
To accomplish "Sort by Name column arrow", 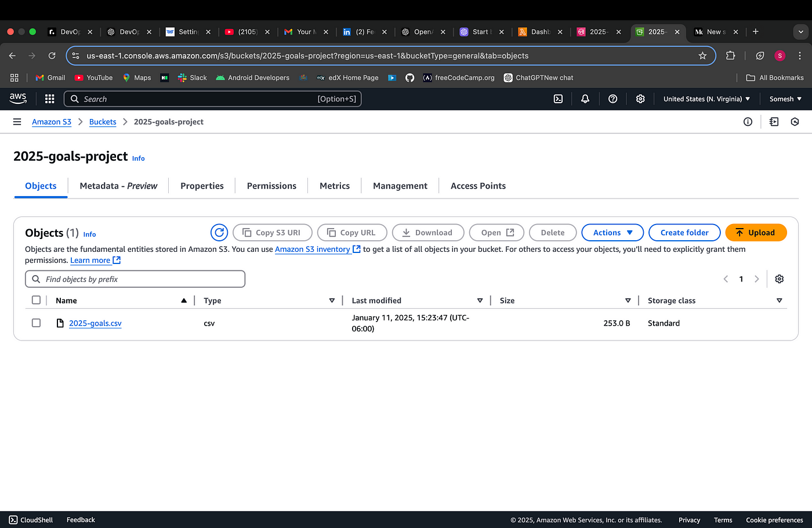I will click(x=184, y=301).
